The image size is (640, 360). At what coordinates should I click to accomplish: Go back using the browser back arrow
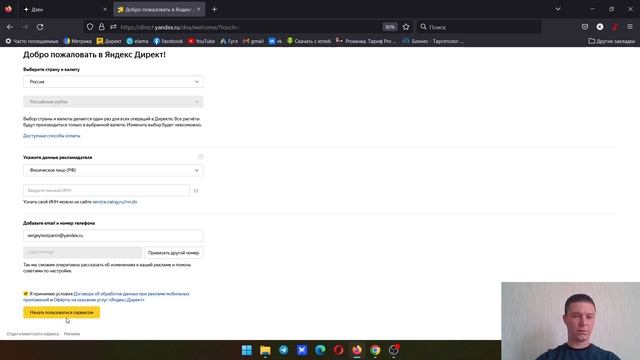coord(10,27)
